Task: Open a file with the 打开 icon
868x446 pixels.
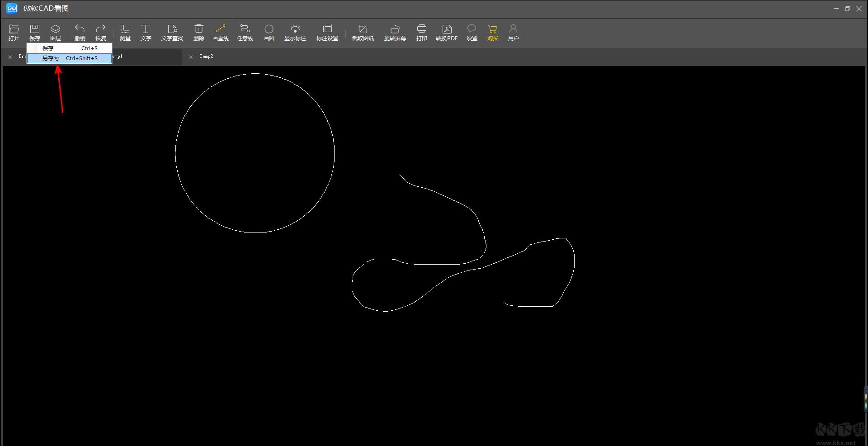Action: 14,33
